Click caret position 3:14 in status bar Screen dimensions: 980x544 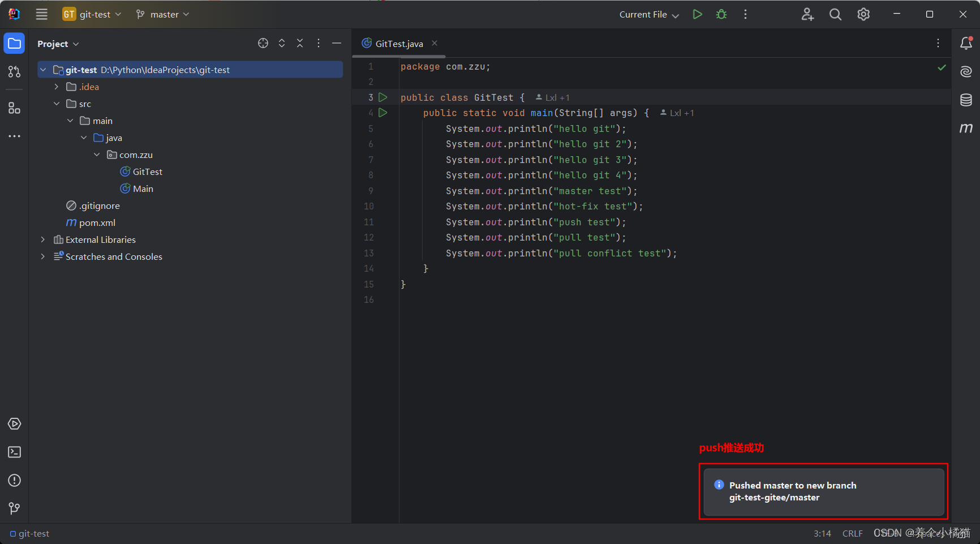pyautogui.click(x=822, y=533)
